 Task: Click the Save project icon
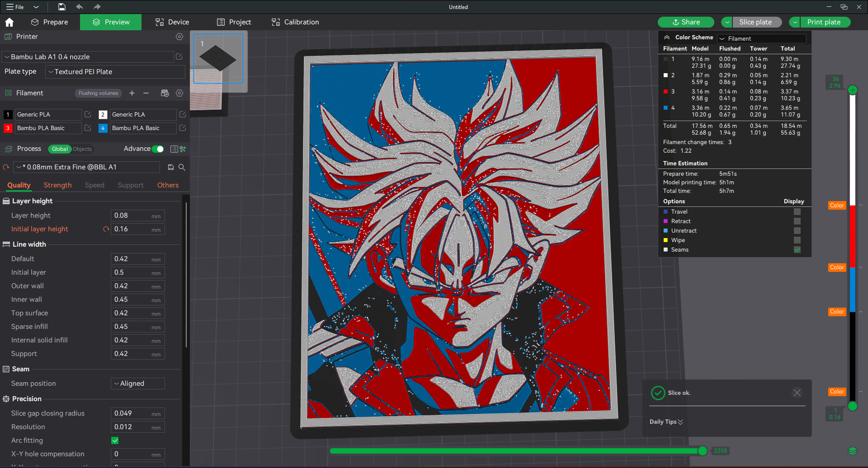(62, 7)
